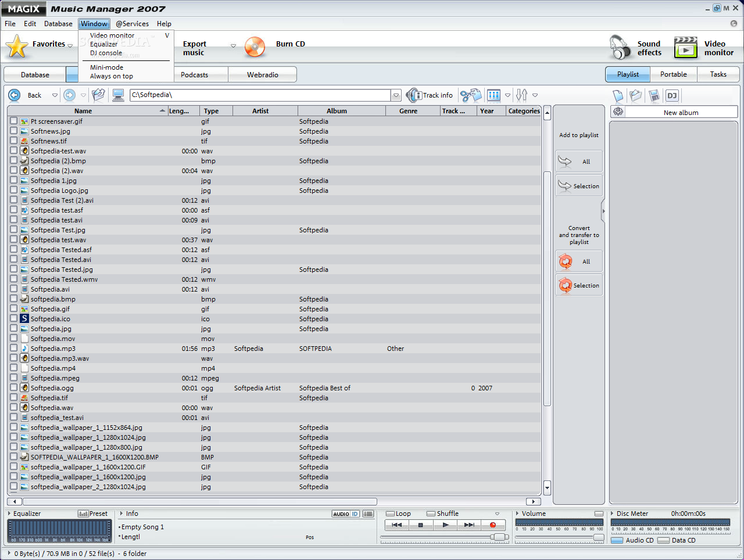Open the sort options dropdown arrow
This screenshot has width=744, height=560.
pos(535,95)
